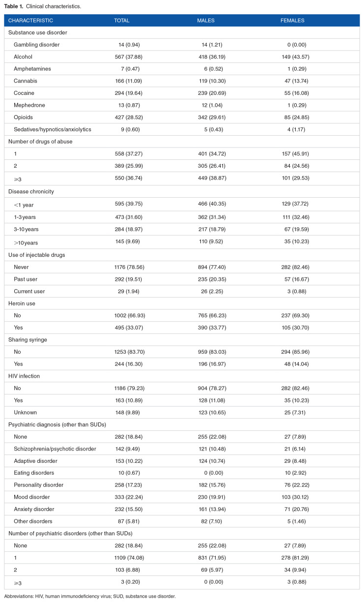Select the Sedatives/hypnotics/anxiolytics row label
Image resolution: width=364 pixels, height=603 pixels.
pos(53,129)
